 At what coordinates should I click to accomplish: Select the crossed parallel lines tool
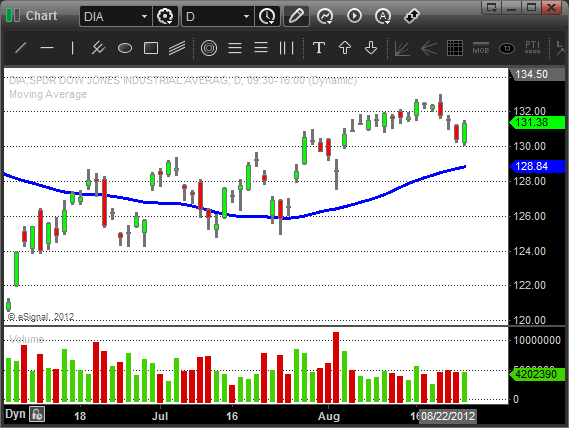pyautogui.click(x=98, y=48)
